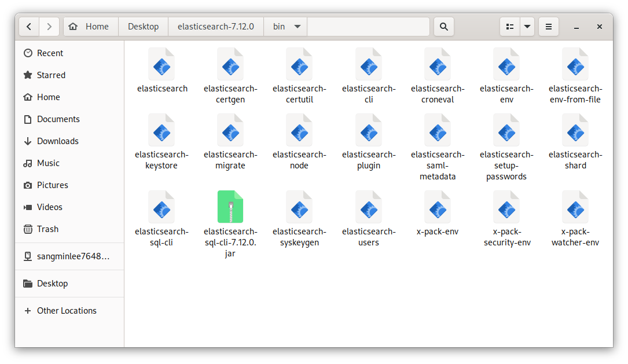Open Videos in the sidebar
628x364 pixels.
pos(69,207)
